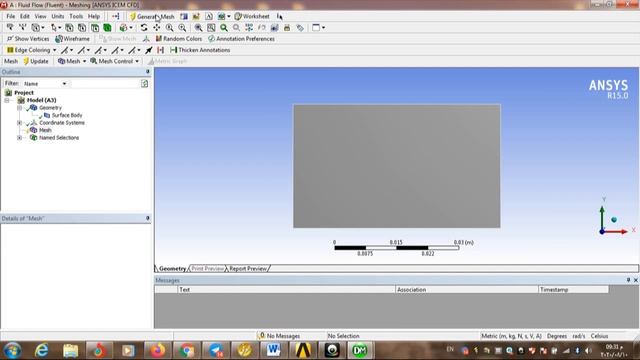The image size is (640, 360).
Task: Enable the Edge selection filter
Action: coord(82,28)
